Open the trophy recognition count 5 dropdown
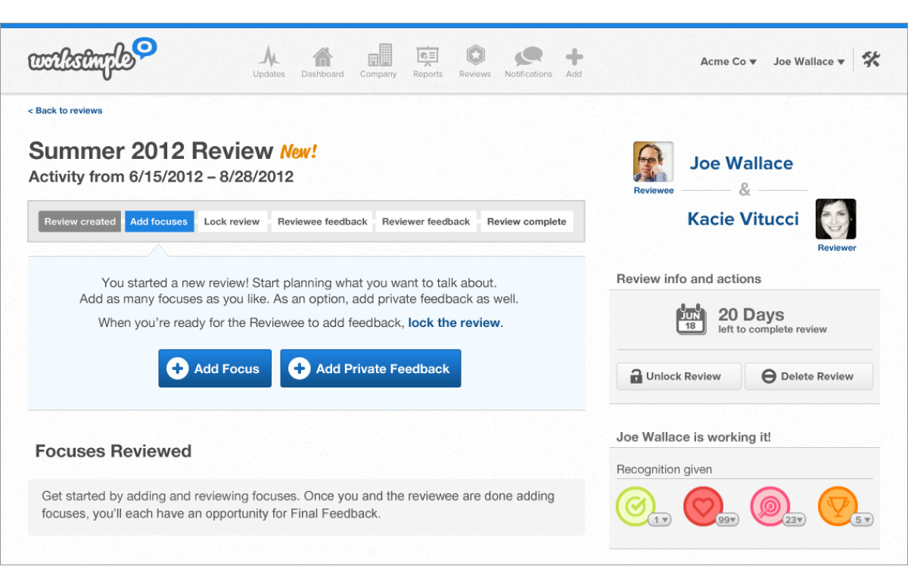908x588 pixels. click(x=862, y=520)
